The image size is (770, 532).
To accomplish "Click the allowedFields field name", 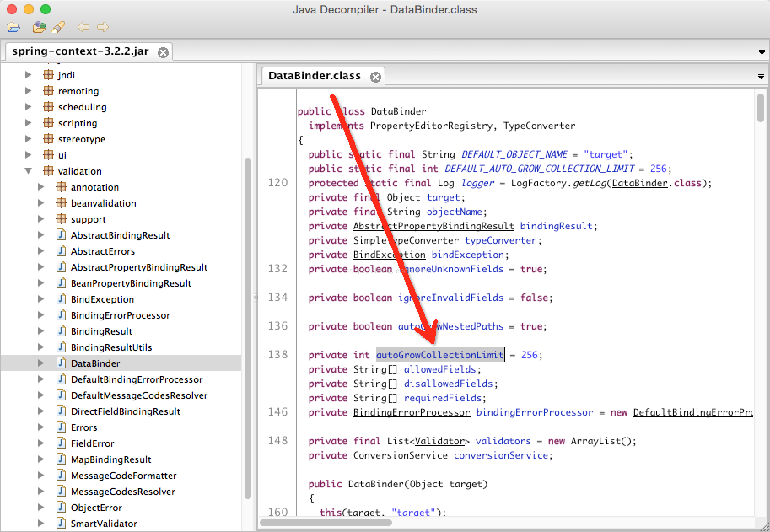I will click(x=440, y=369).
